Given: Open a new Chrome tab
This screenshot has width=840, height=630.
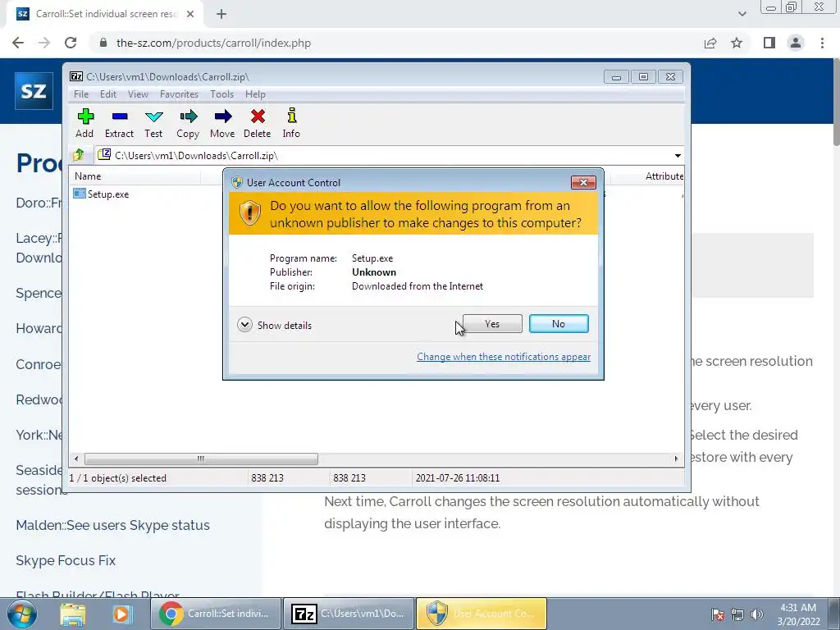Looking at the screenshot, I should tap(221, 14).
